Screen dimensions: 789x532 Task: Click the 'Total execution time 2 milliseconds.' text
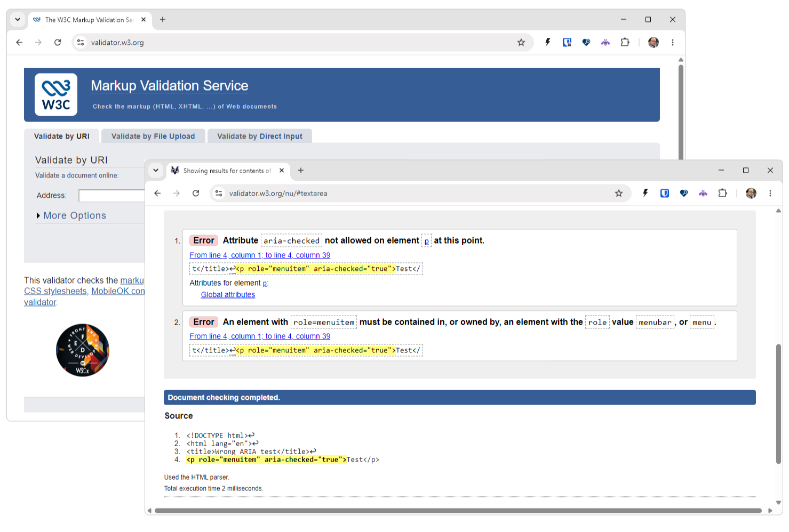213,488
